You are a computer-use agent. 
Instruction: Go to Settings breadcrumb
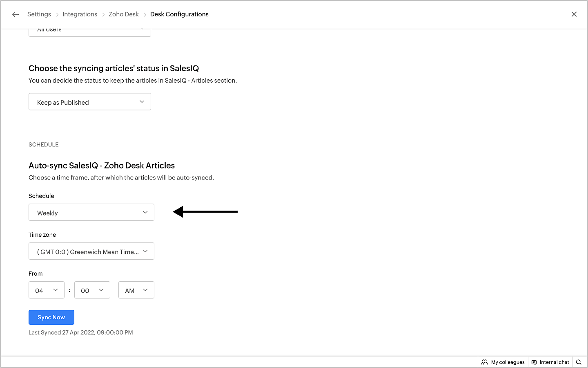coord(39,14)
